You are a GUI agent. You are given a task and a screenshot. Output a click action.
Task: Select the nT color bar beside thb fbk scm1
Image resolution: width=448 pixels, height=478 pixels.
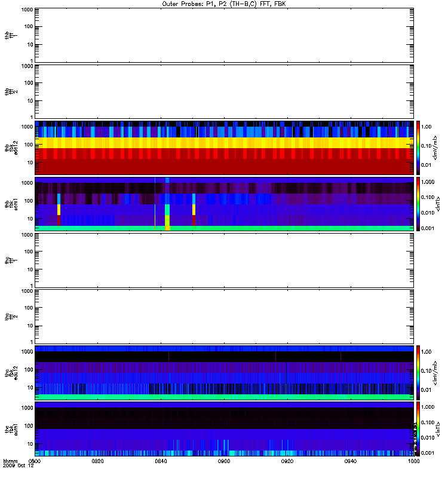[x=418, y=204]
